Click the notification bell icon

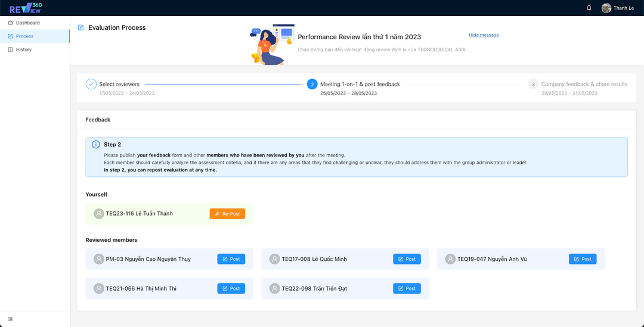coord(589,8)
